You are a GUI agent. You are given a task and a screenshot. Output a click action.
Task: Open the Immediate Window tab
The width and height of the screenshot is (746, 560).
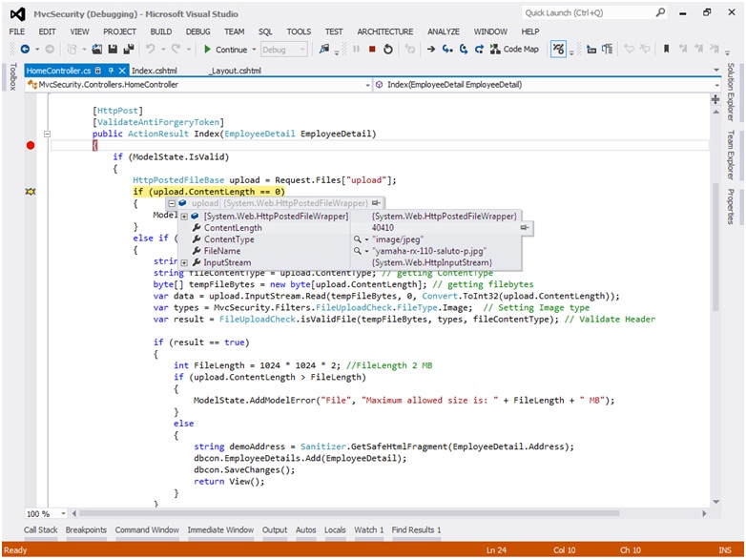click(x=220, y=530)
